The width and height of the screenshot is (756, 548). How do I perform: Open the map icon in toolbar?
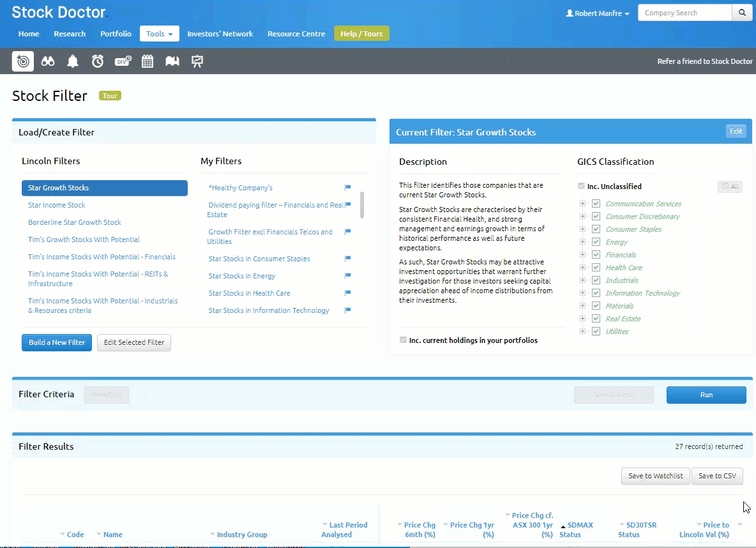172,61
